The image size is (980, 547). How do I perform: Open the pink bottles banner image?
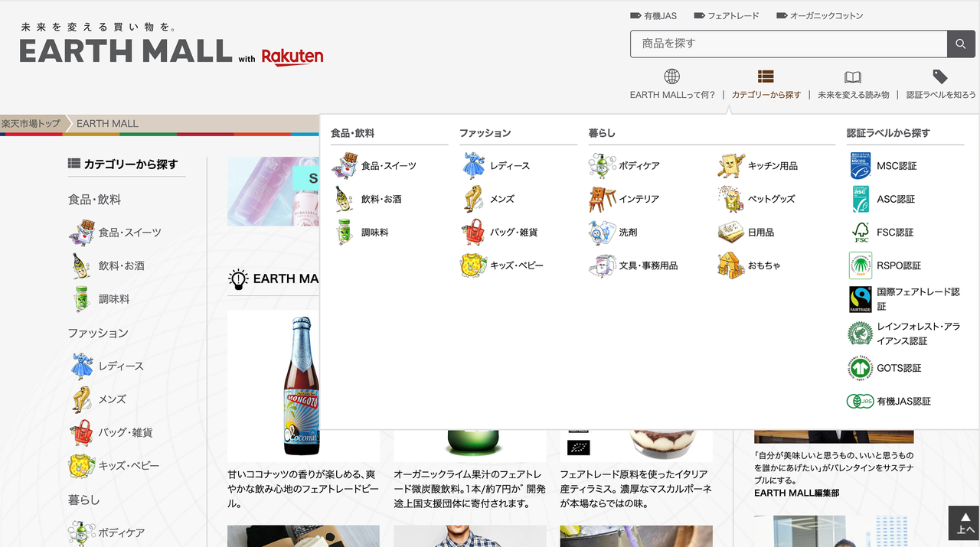(x=273, y=191)
